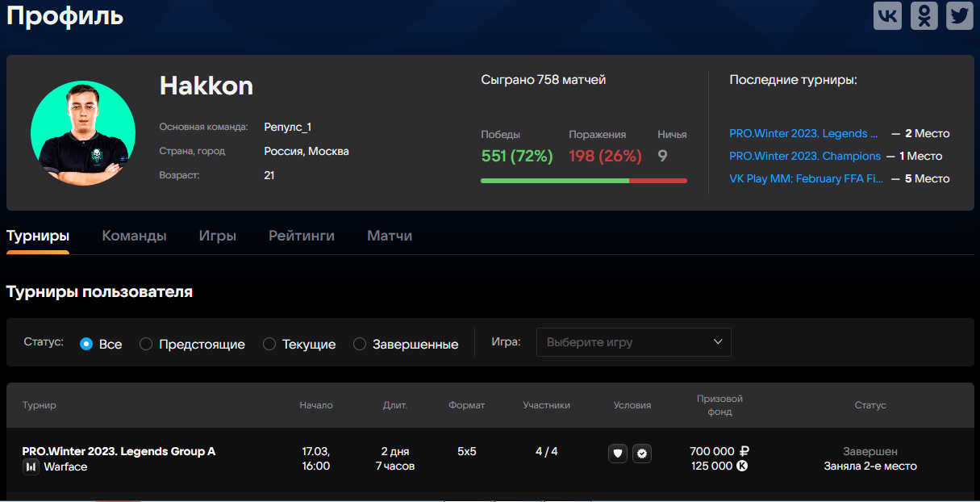
Task: Select the 'Все' status radio button
Action: 86,344
